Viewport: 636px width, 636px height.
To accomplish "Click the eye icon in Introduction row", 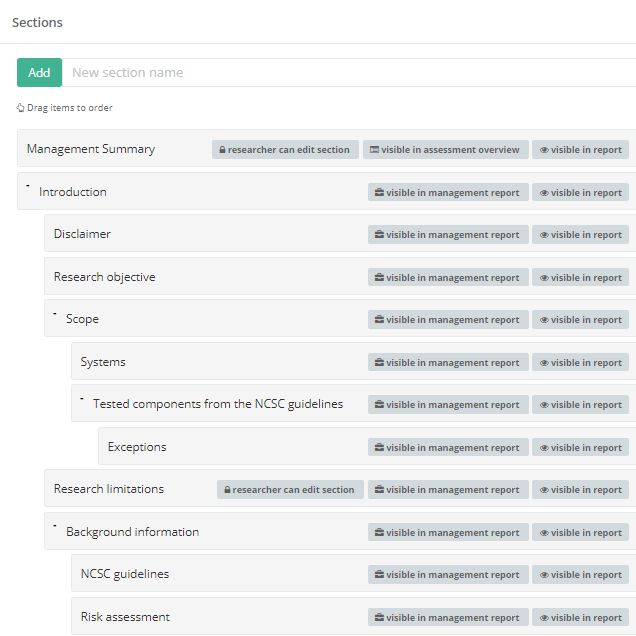I will coord(544,193).
